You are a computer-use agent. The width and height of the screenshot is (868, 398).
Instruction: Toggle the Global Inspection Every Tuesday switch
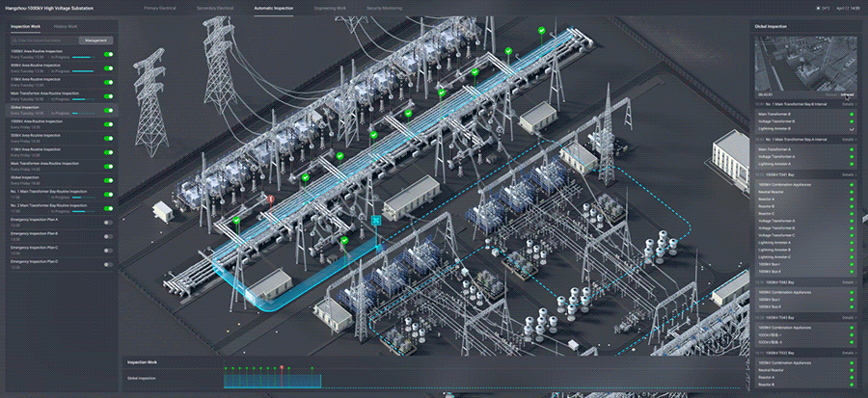[108, 111]
